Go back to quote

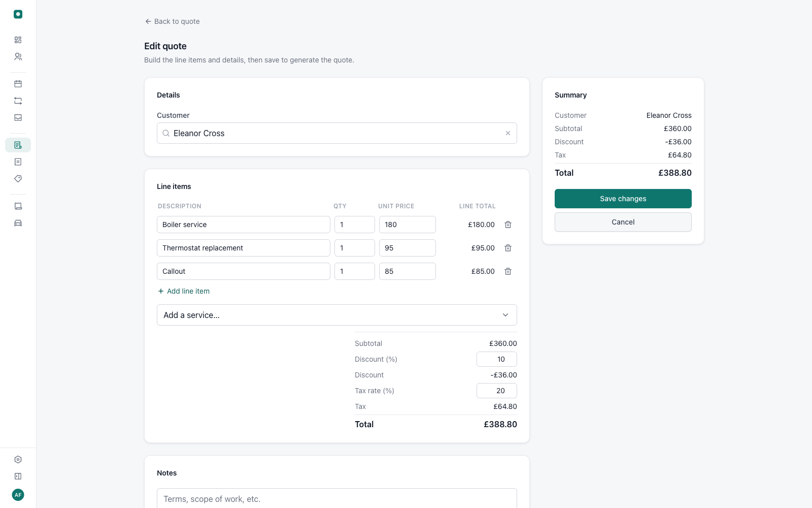click(x=172, y=21)
